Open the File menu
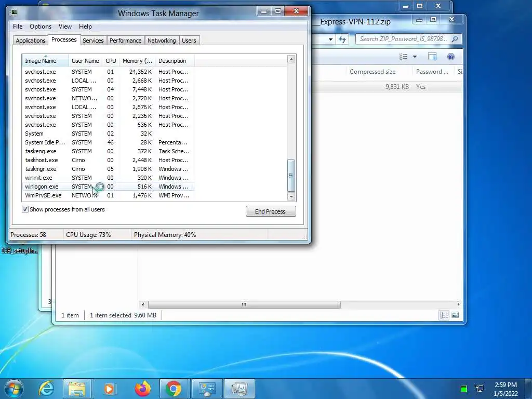The image size is (532, 399). point(18,26)
